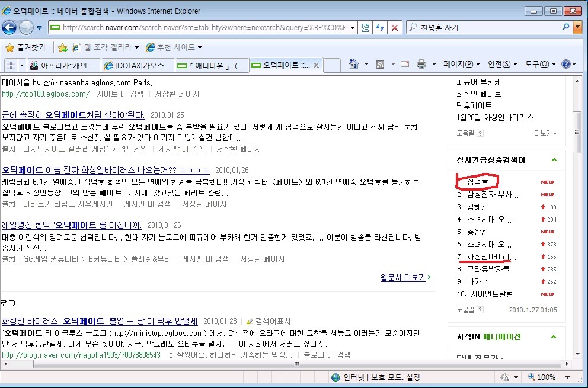
Task: Select trending keyword 김혜진
Action: 477,207
